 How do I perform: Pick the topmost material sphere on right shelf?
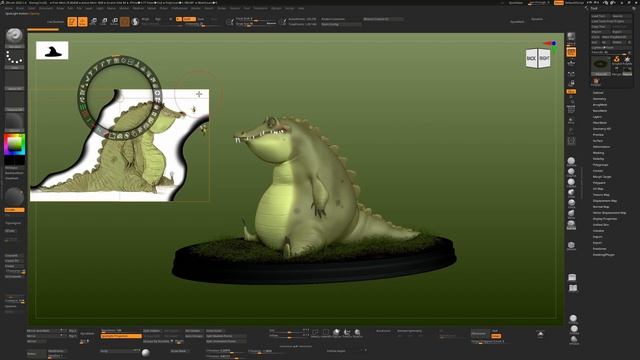pos(571,161)
